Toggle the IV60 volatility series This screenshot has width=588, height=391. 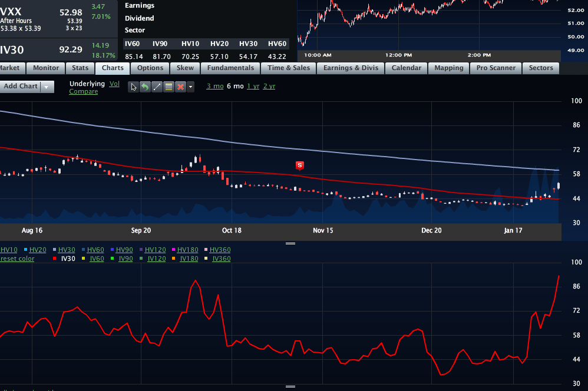(x=97, y=259)
